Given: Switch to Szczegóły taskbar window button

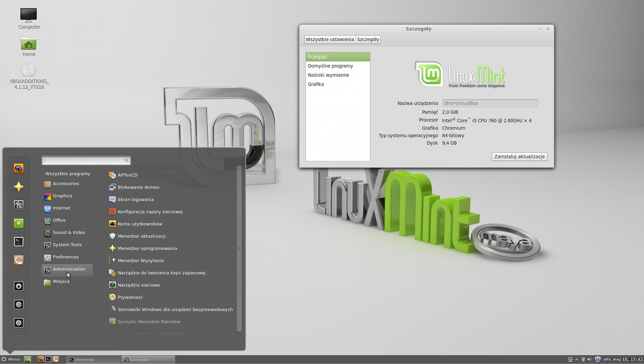Looking at the screenshot, I should coord(149,359).
